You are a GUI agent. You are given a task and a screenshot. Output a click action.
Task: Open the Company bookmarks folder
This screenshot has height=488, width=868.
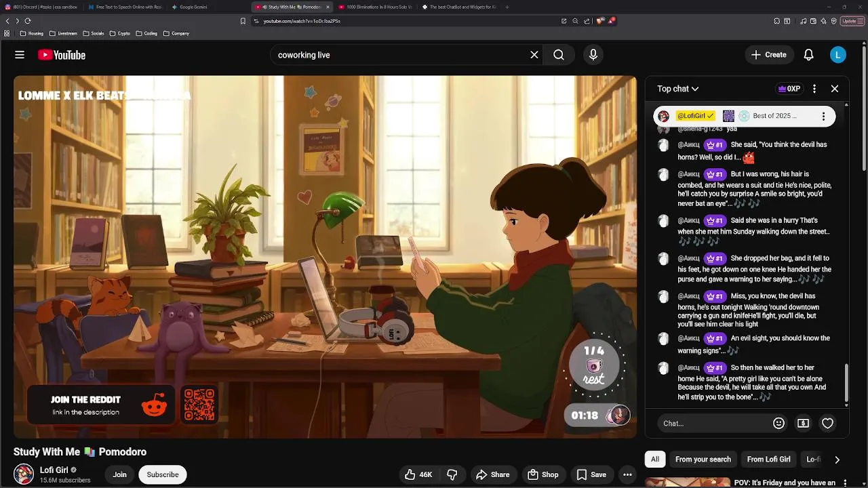click(x=176, y=33)
